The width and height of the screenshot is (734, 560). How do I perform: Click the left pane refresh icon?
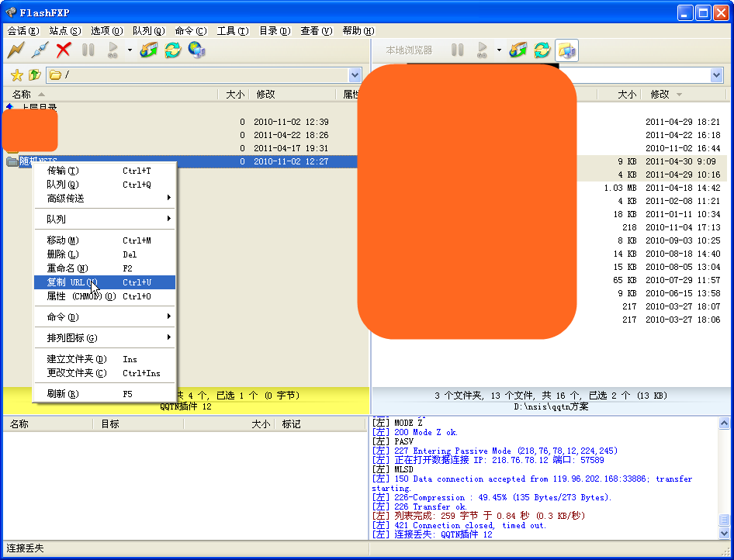click(172, 50)
